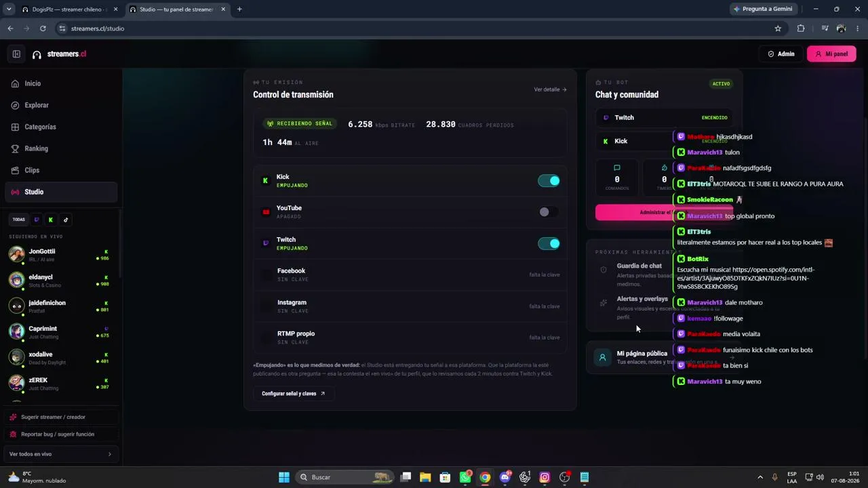Go back with the browser arrow
Viewport: 868px width, 488px height.
point(10,28)
